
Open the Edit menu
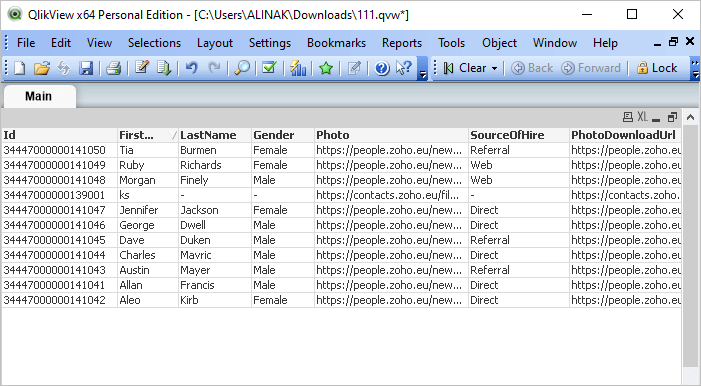(x=61, y=43)
